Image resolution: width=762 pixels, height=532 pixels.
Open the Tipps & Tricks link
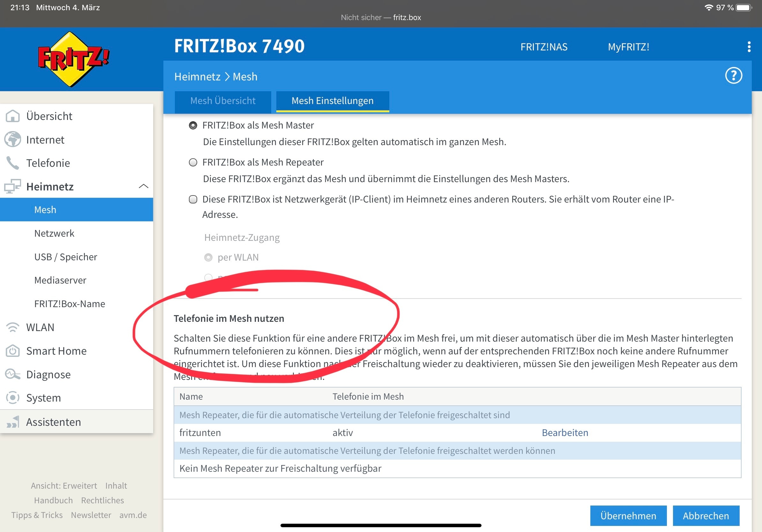click(37, 515)
